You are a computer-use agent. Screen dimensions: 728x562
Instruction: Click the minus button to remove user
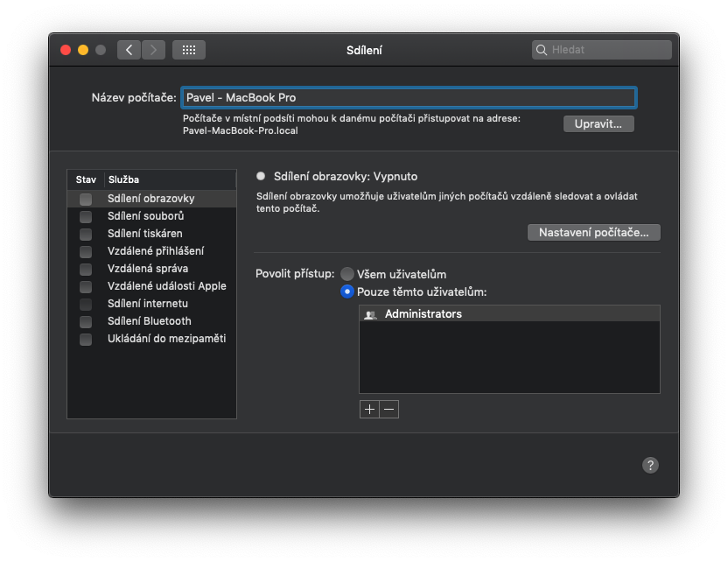[389, 409]
